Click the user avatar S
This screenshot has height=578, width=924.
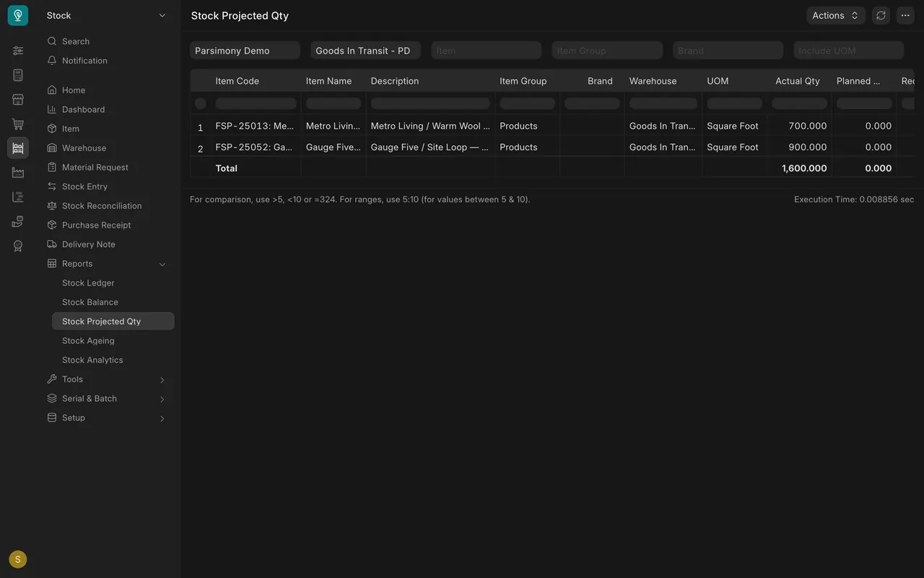tap(18, 559)
